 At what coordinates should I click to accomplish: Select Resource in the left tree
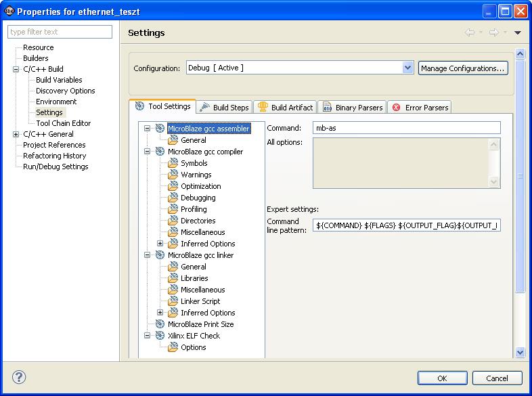tap(39, 47)
